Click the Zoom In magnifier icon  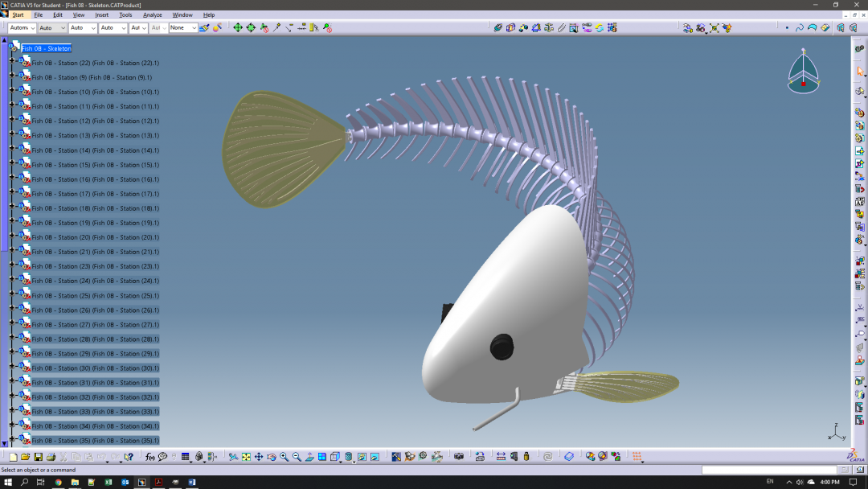click(283, 458)
